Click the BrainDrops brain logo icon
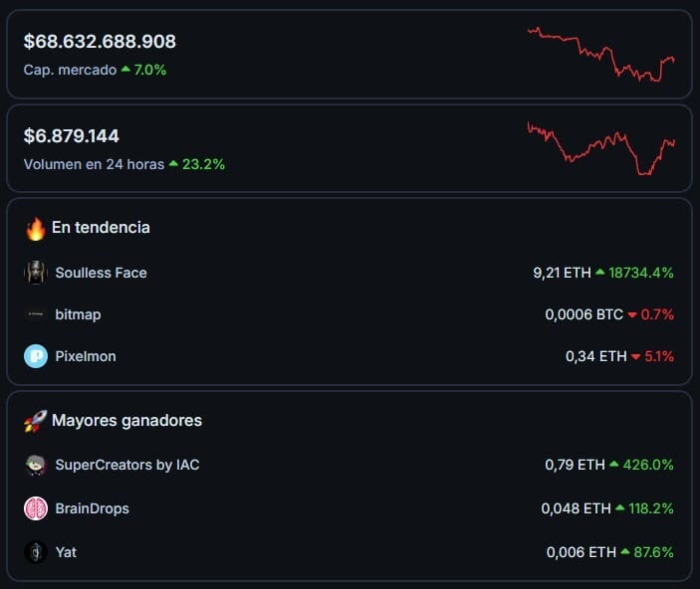Viewport: 700px width, 589px height. point(36,508)
